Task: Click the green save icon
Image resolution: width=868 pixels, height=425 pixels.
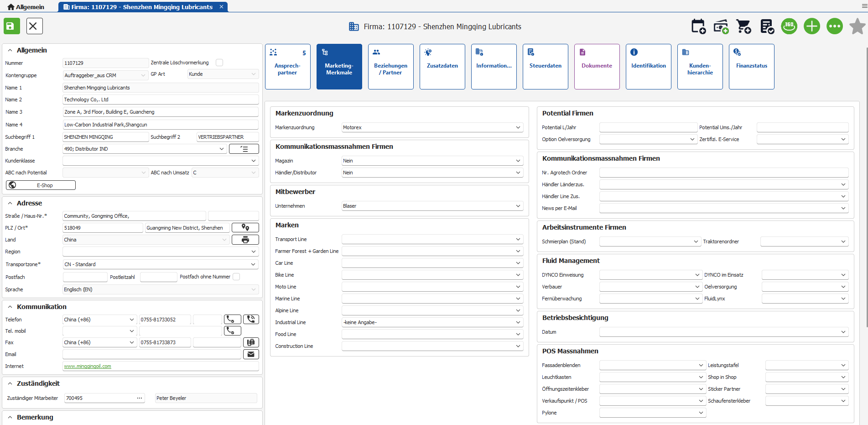Action: coord(12,26)
